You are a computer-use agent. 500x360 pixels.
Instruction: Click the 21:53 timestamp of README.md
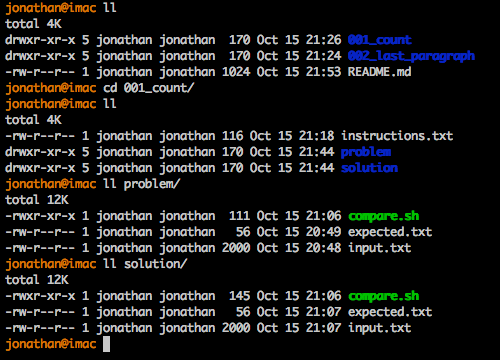pos(323,72)
